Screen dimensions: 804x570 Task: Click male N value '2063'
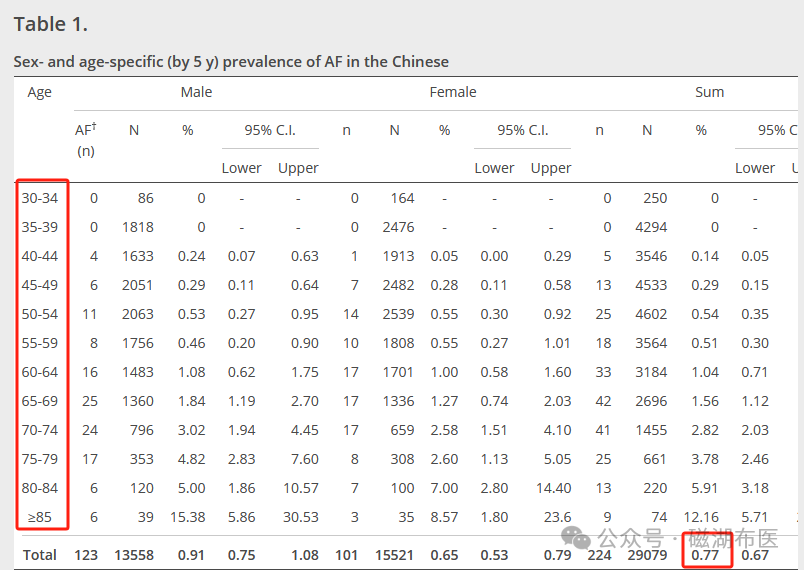coord(137,314)
